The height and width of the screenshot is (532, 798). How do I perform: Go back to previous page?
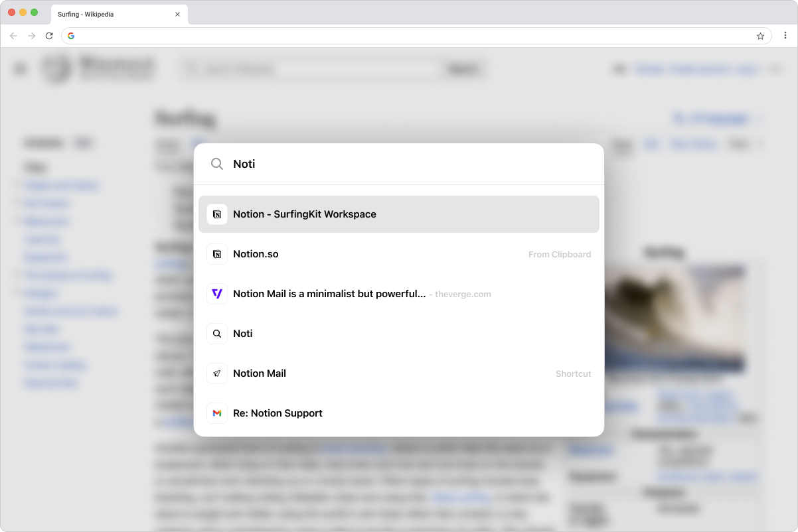coord(13,36)
